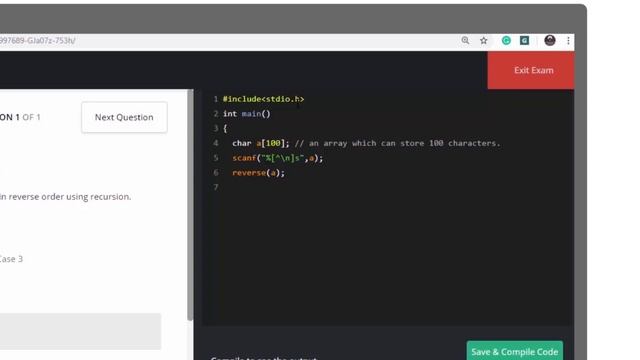640x360 pixels.
Task: Open the browser three-dot menu
Action: pos(568,40)
